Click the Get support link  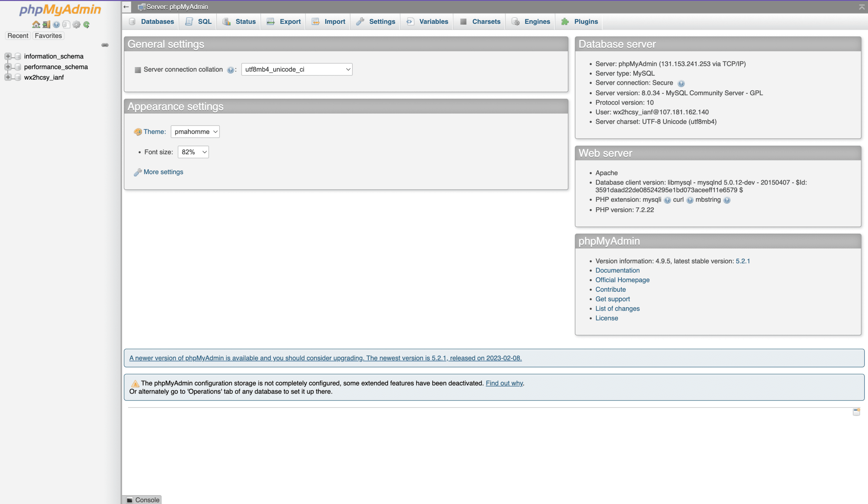tap(612, 299)
